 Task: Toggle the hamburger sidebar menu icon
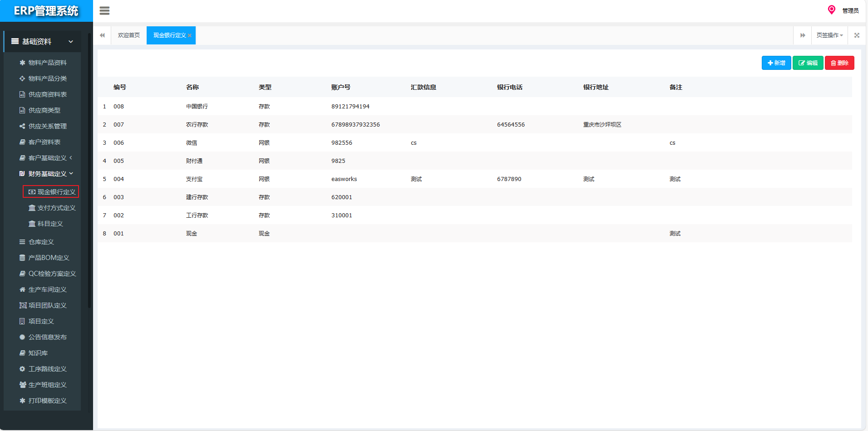pos(104,11)
